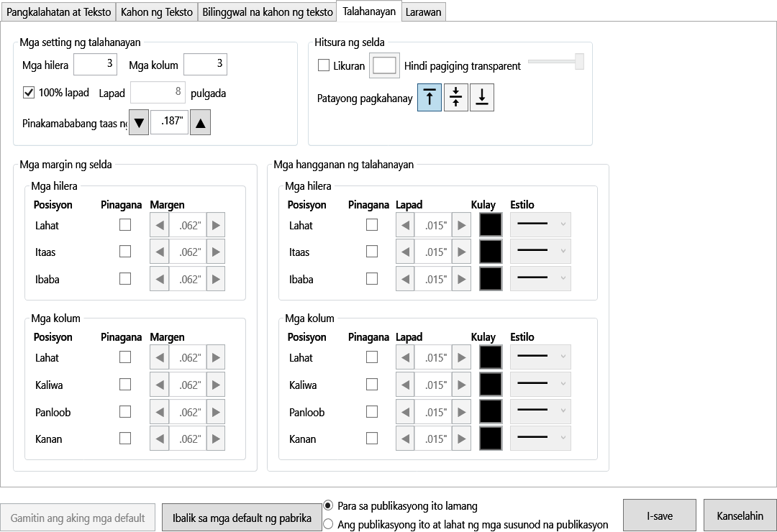Enable the Likuran background checkbox
The height and width of the screenshot is (532, 777).
pos(324,65)
